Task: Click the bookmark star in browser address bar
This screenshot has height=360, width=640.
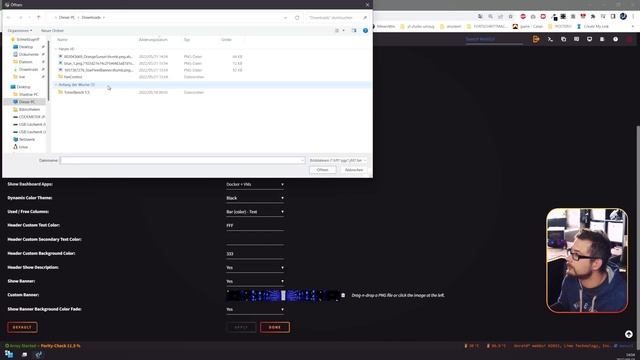Action: [511, 16]
